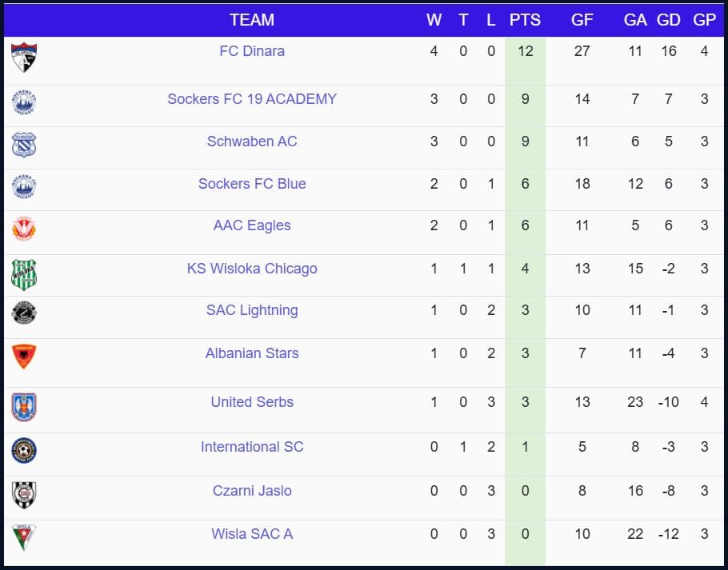Click the GF column header

pos(582,20)
